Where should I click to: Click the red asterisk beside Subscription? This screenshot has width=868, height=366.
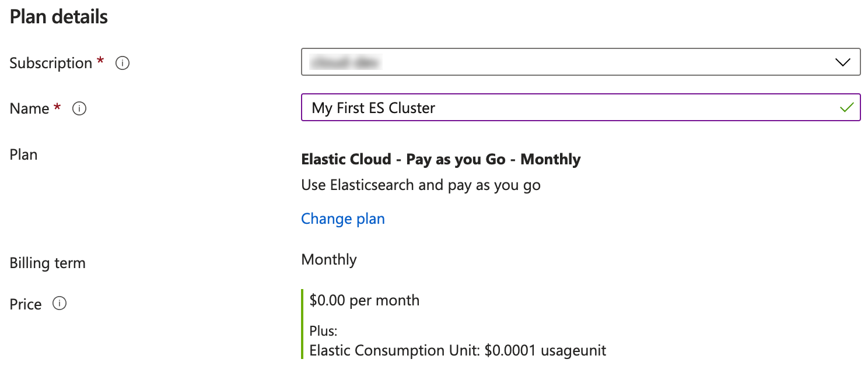coord(101,61)
